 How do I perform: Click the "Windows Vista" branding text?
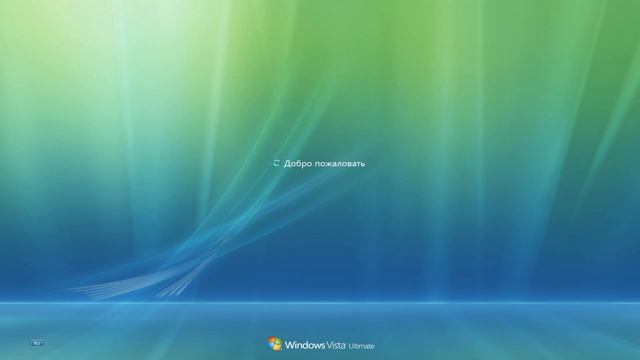315,345
